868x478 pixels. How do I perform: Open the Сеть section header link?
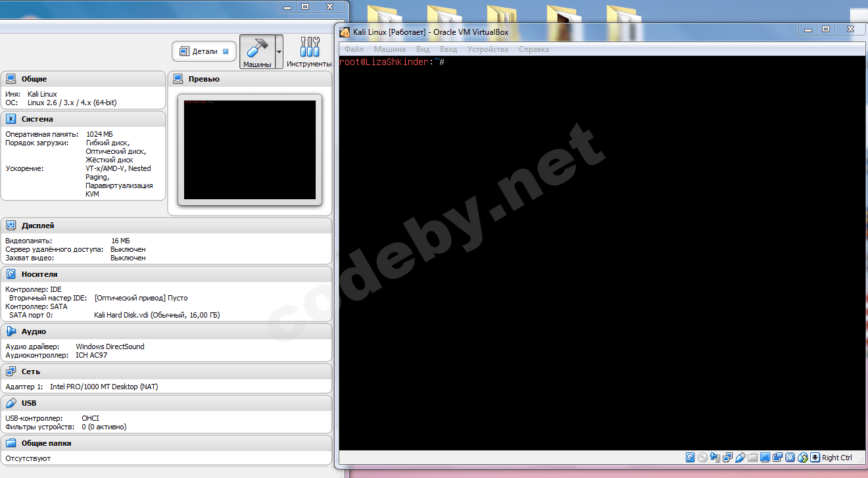pos(31,371)
